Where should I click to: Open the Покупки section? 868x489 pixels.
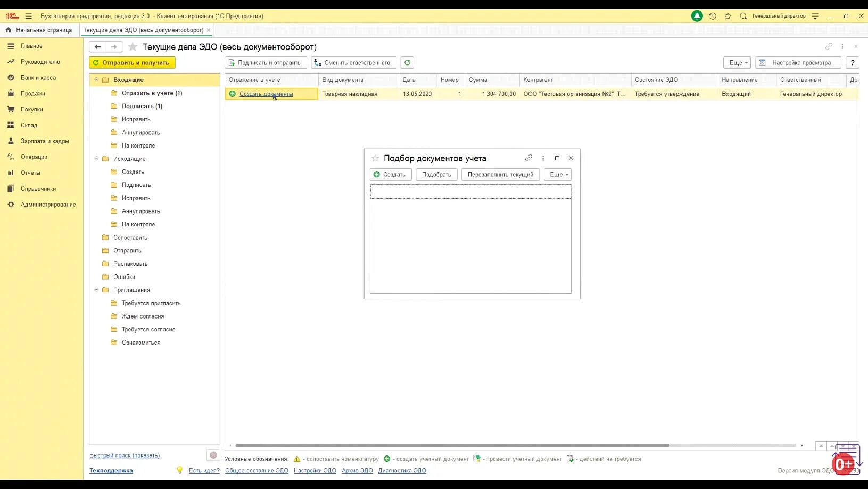point(32,110)
